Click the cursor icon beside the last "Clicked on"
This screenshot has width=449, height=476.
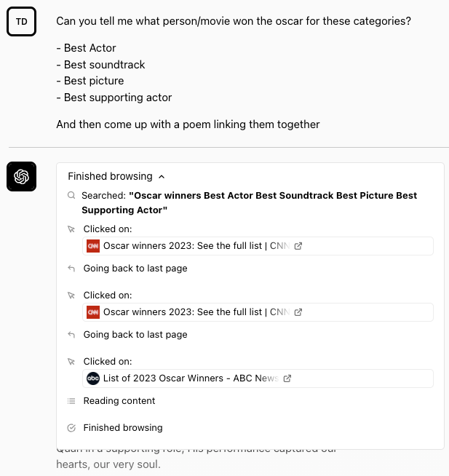pos(71,362)
